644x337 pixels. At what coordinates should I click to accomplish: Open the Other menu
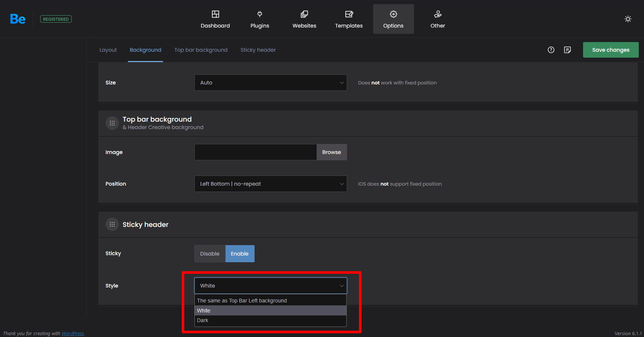click(438, 19)
